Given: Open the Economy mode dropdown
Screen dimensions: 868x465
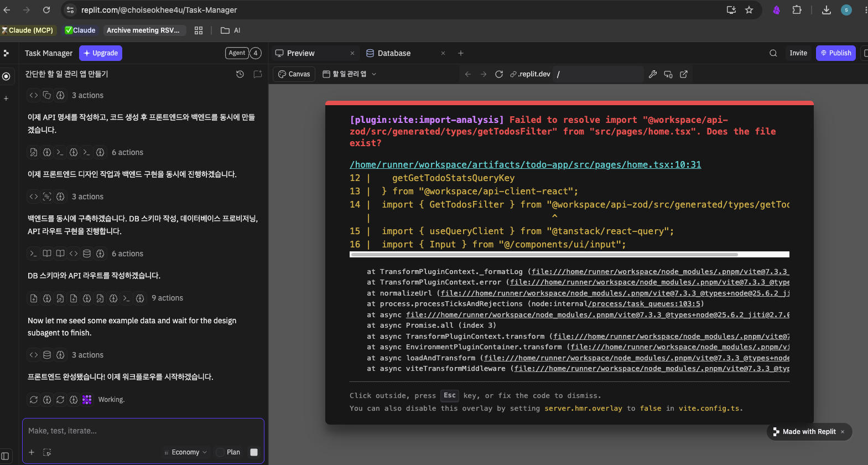Looking at the screenshot, I should click(x=186, y=452).
